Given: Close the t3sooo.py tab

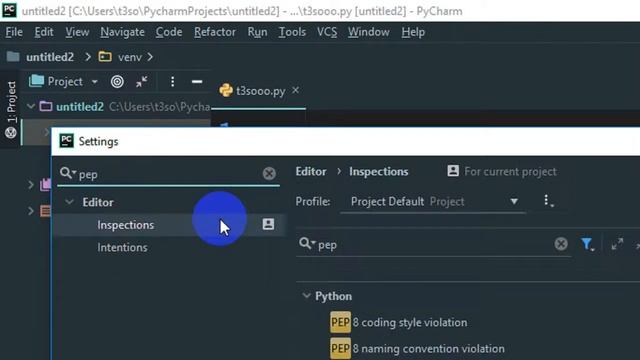Looking at the screenshot, I should [296, 90].
